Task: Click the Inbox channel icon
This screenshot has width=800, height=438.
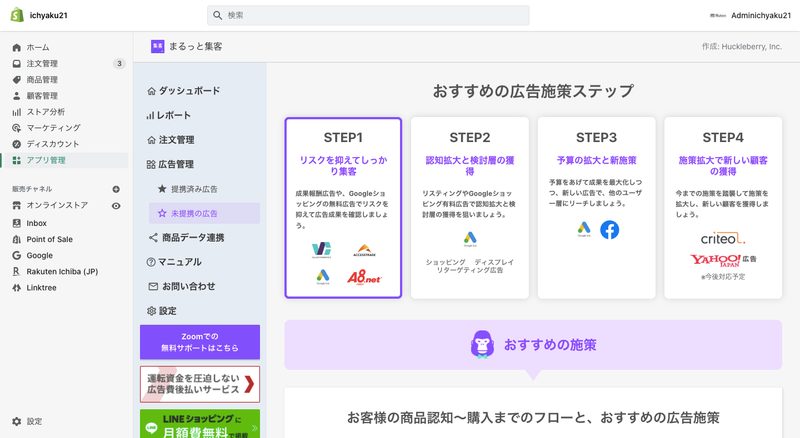Action: [17, 223]
